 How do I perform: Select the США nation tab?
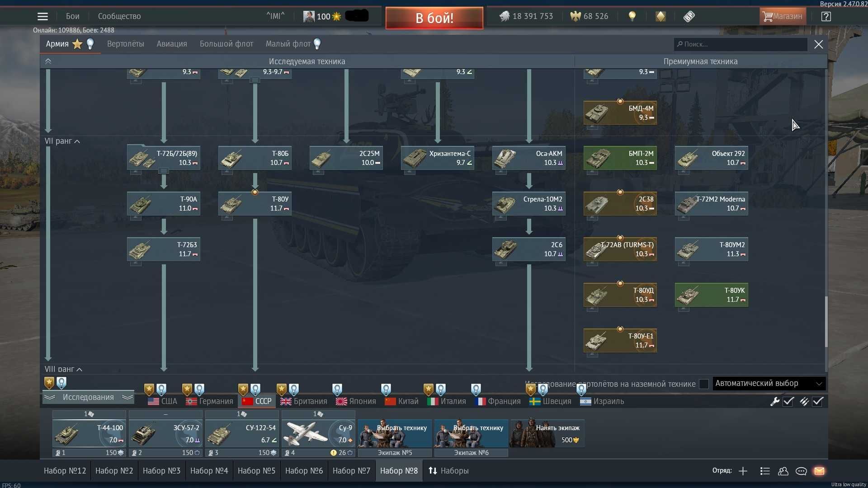[163, 401]
